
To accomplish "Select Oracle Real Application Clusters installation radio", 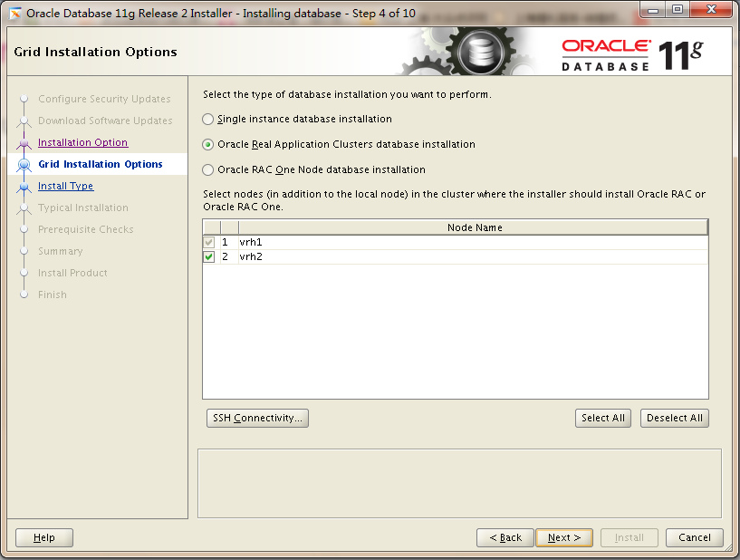I will (x=207, y=144).
